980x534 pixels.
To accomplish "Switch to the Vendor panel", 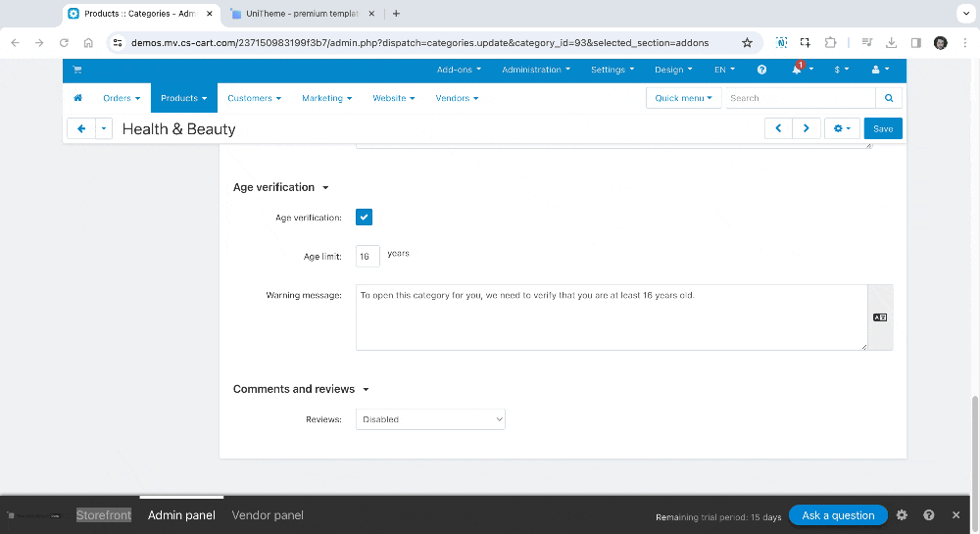I will [268, 515].
